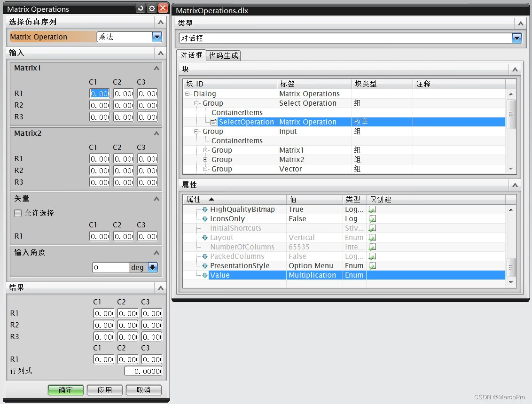The image size is (532, 404).
Task: Click the angle input field showing 0
Action: pos(110,267)
